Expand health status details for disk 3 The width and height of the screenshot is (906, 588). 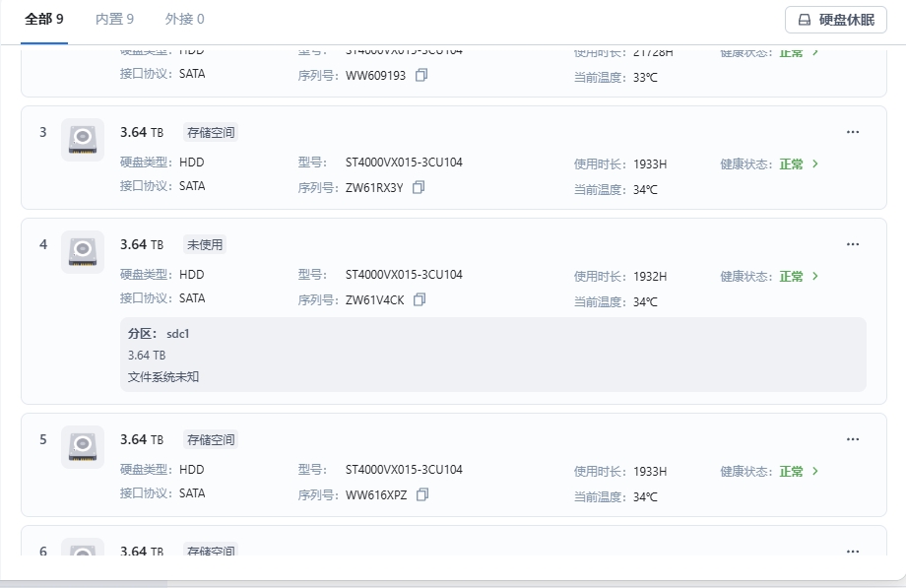point(815,164)
